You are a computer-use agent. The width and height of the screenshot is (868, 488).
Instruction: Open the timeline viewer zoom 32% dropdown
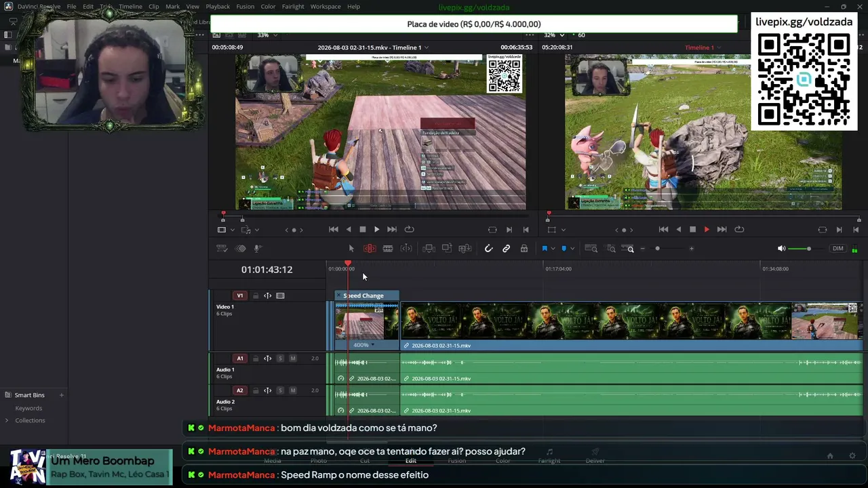coord(553,35)
